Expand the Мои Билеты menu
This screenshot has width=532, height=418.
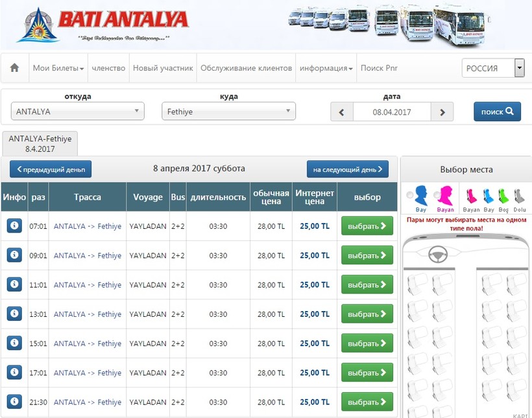[58, 68]
